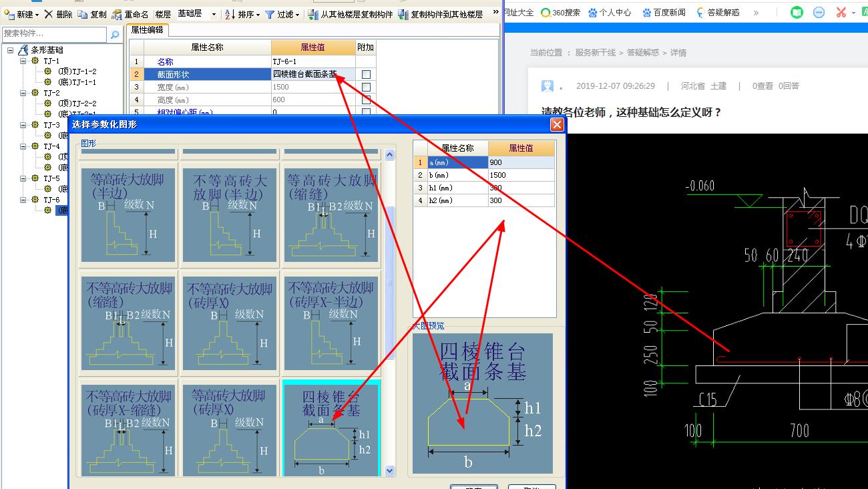Screen dimensions: 868x489
Task: Click the Sort (排序) A-Z icon
Action: click(x=230, y=14)
